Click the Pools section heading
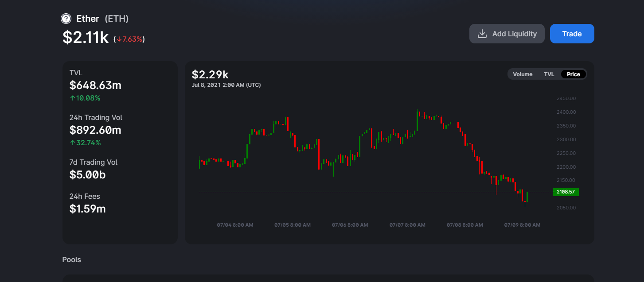Viewport: 644px width, 282px height. tap(72, 259)
